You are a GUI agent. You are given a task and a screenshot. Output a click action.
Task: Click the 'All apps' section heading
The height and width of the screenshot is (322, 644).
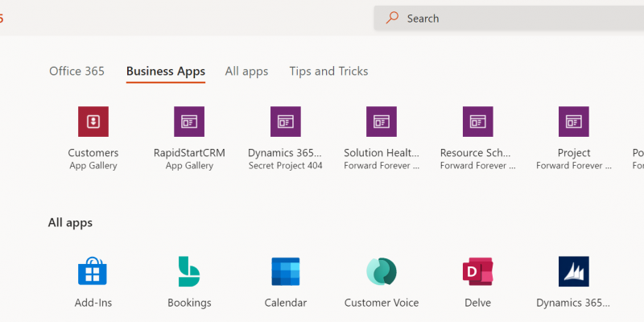click(x=70, y=223)
